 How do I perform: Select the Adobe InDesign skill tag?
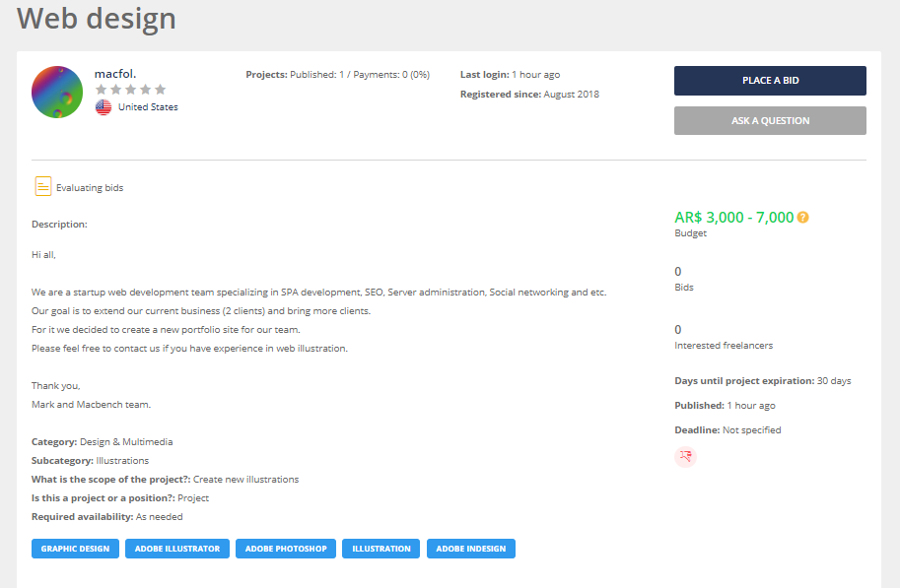[x=470, y=549]
